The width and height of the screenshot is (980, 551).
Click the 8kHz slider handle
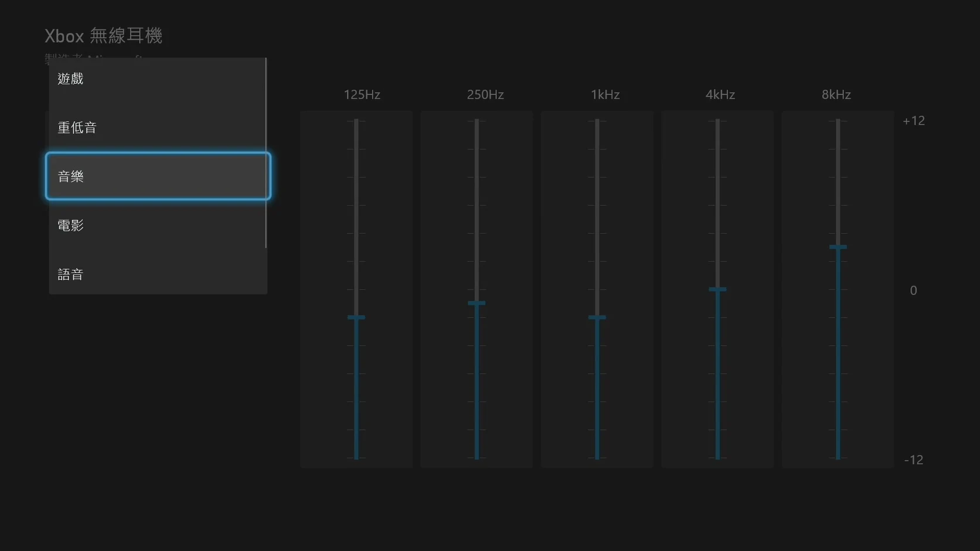tap(838, 247)
